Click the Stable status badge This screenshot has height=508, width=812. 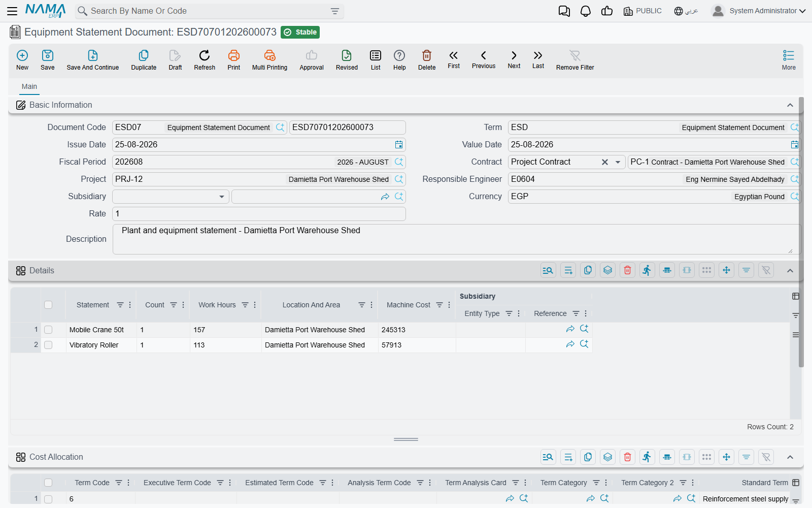pyautogui.click(x=300, y=33)
